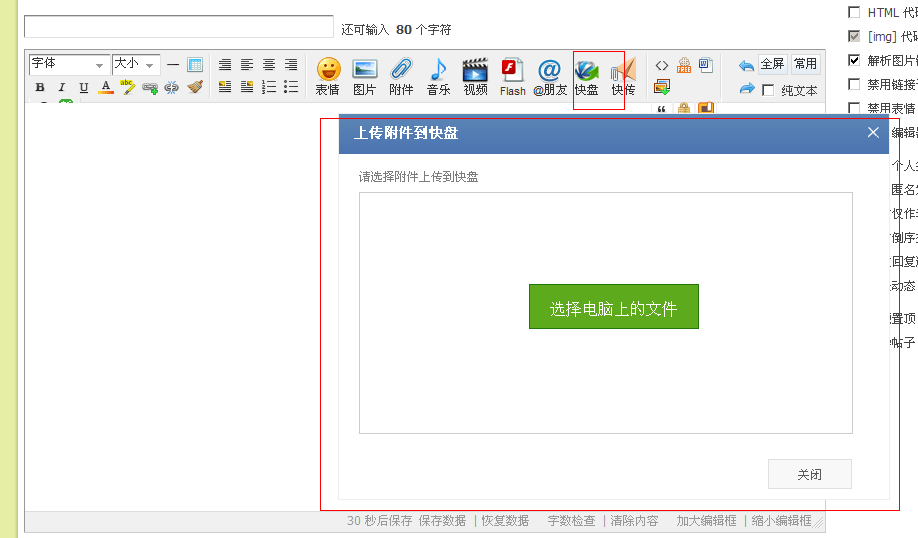Insert code block with <> icon
This screenshot has height=538, width=918.
pos(662,65)
